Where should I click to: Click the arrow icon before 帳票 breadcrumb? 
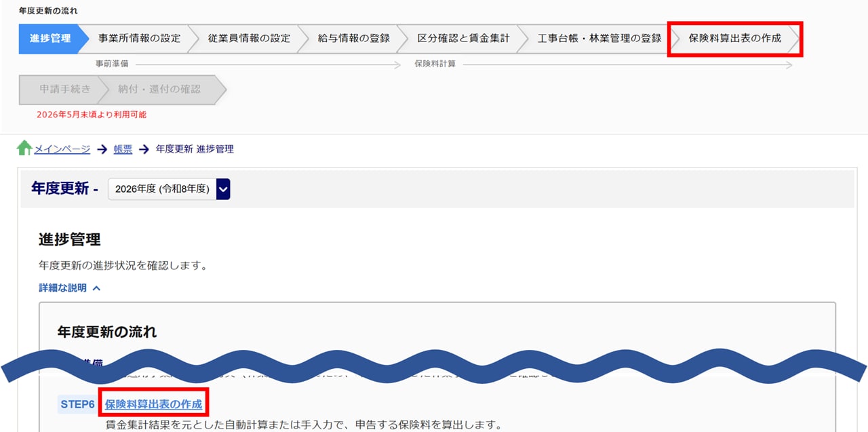[102, 149]
